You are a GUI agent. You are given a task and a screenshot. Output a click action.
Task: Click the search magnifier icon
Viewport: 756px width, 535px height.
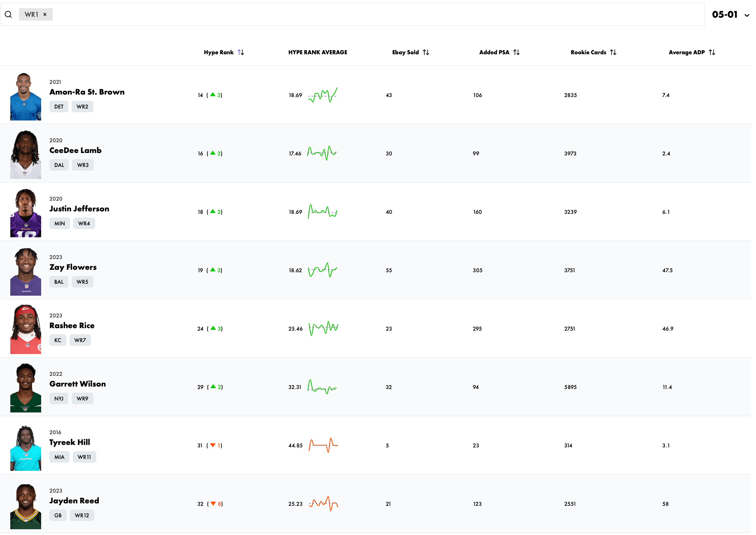pos(8,14)
